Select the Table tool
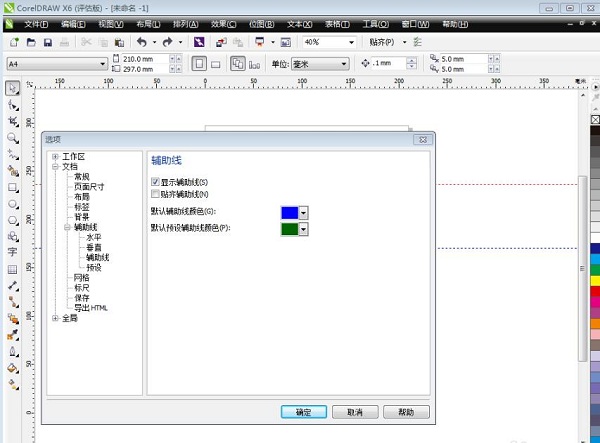 (13, 269)
